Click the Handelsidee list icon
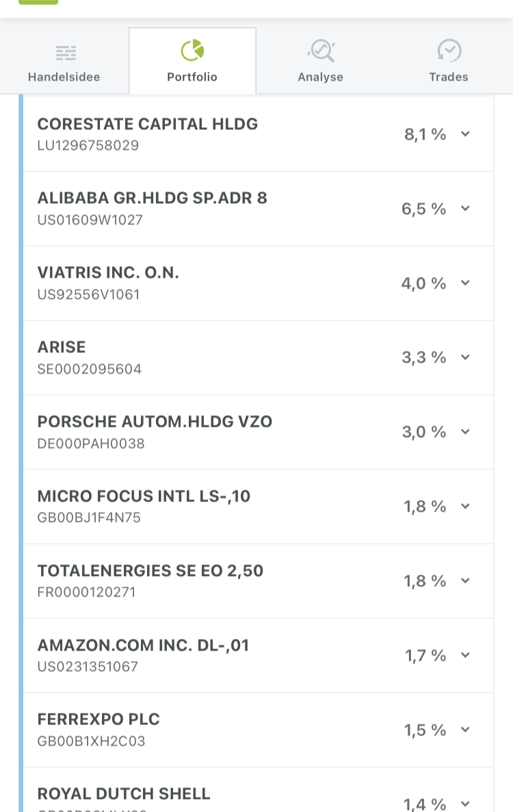 (66, 53)
